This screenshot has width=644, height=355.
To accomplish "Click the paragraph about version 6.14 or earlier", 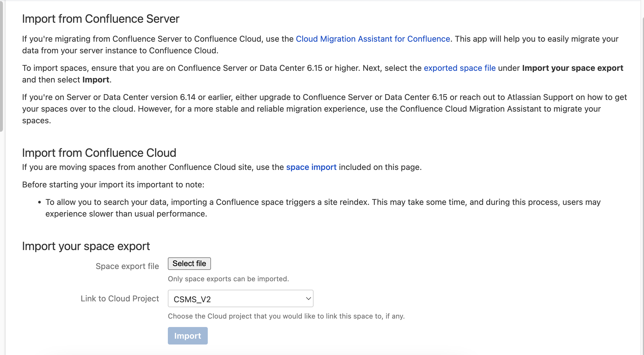I will tap(324, 109).
